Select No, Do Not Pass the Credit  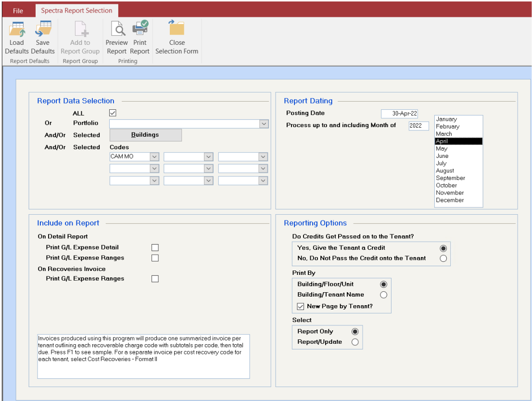tap(443, 259)
